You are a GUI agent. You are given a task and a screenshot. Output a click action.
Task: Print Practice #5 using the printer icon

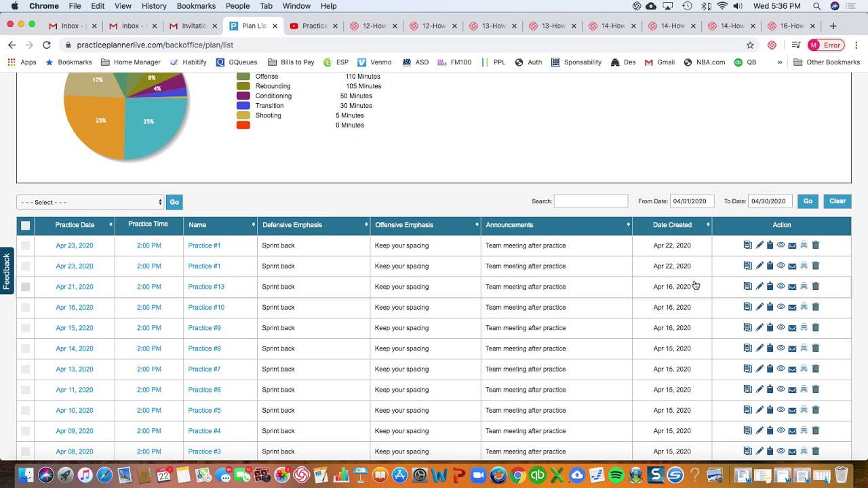(804, 410)
